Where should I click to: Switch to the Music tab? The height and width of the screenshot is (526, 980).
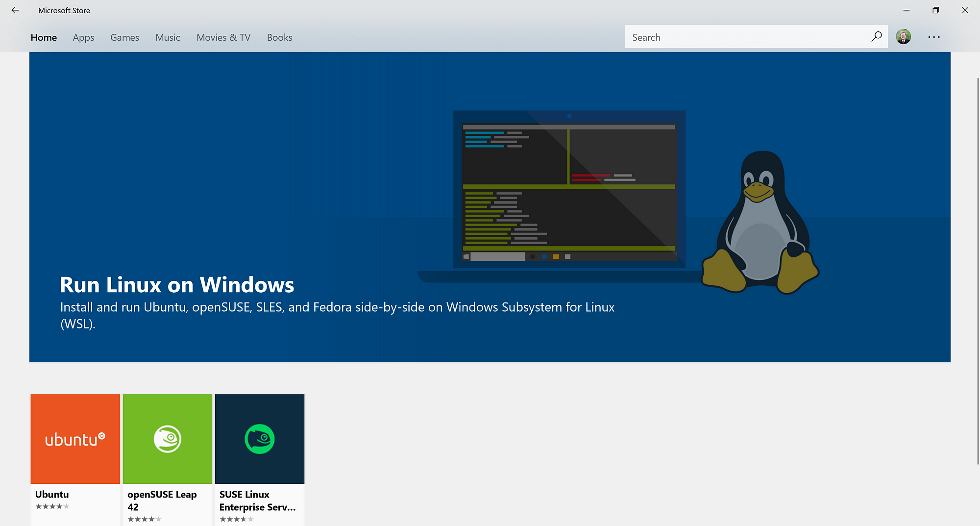(x=168, y=37)
